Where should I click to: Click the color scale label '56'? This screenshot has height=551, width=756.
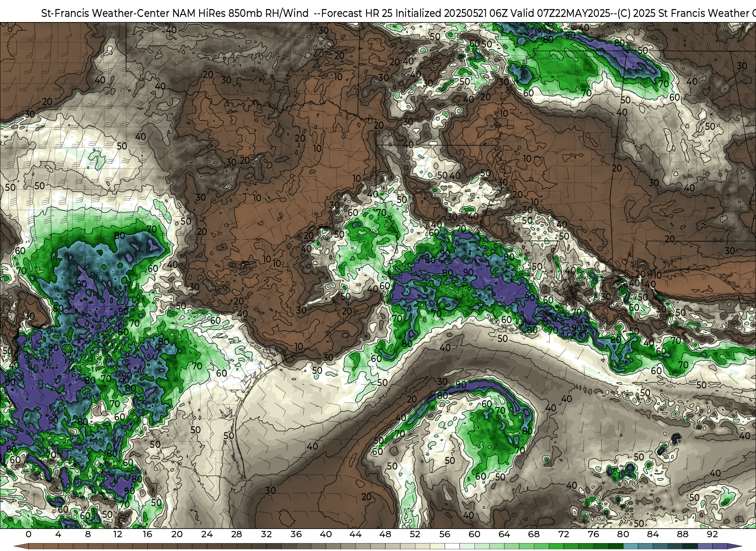tap(445, 534)
